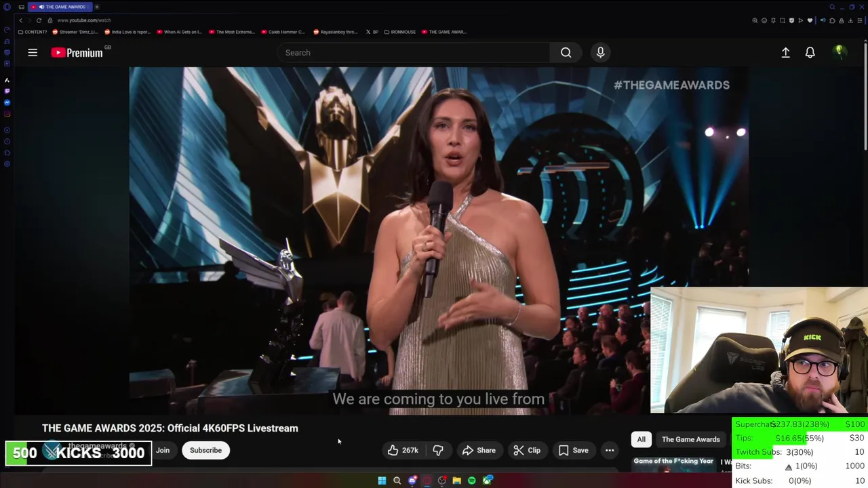This screenshot has width=868, height=488.
Task: Open File Explorer folder on taskbar
Action: click(457, 481)
